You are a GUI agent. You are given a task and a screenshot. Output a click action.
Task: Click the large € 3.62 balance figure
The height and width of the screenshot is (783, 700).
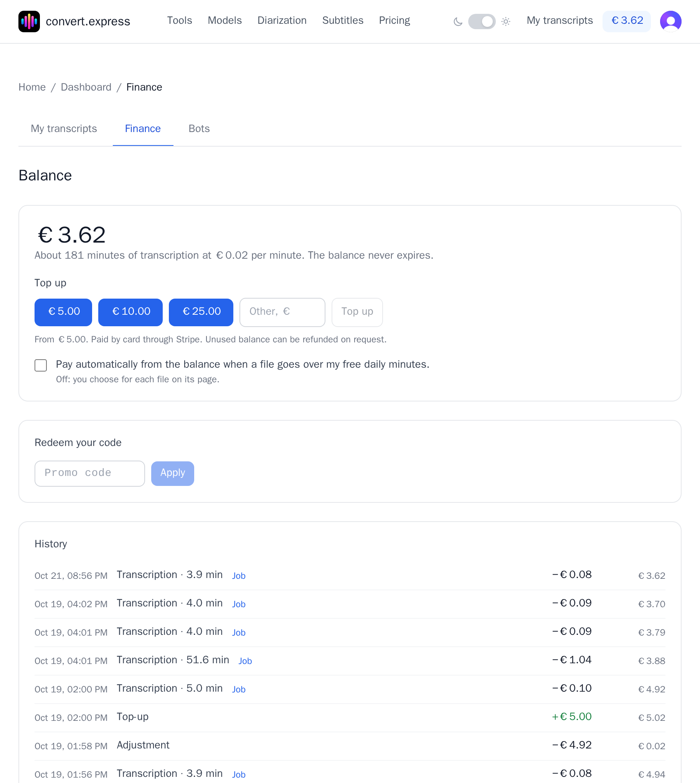click(72, 235)
